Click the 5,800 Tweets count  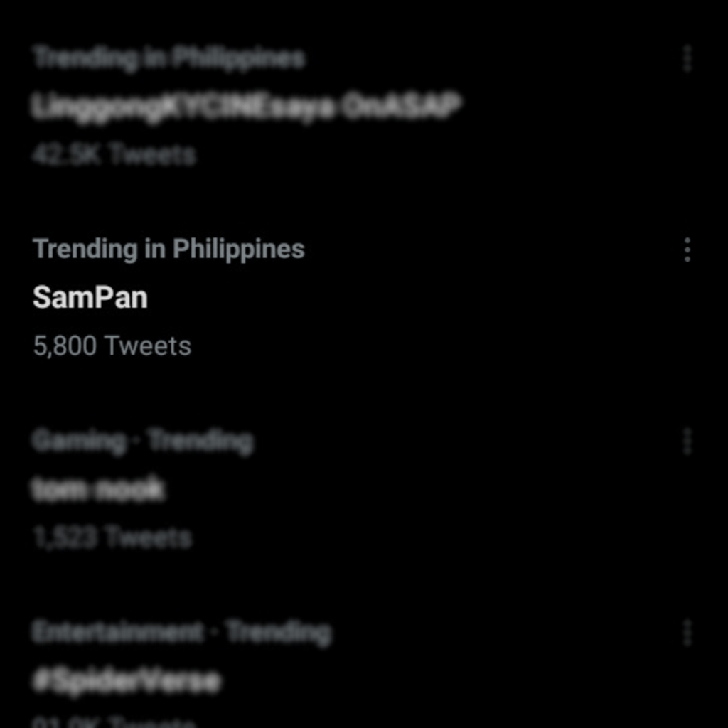click(x=112, y=346)
